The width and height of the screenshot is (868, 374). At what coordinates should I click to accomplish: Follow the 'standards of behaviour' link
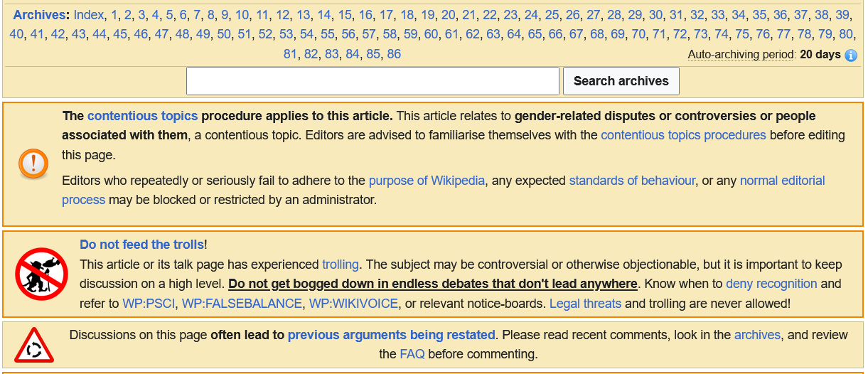[632, 181]
